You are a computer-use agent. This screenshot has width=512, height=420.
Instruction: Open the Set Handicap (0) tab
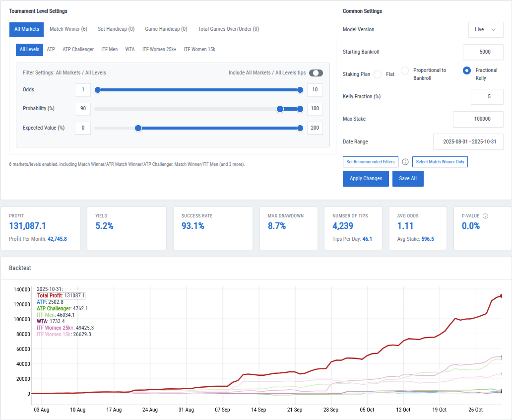click(x=116, y=29)
